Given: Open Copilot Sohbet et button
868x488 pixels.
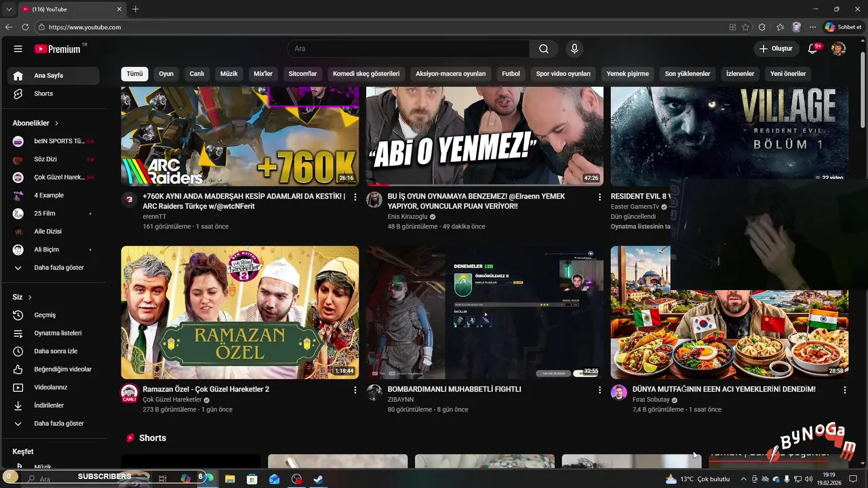Looking at the screenshot, I should tap(843, 27).
